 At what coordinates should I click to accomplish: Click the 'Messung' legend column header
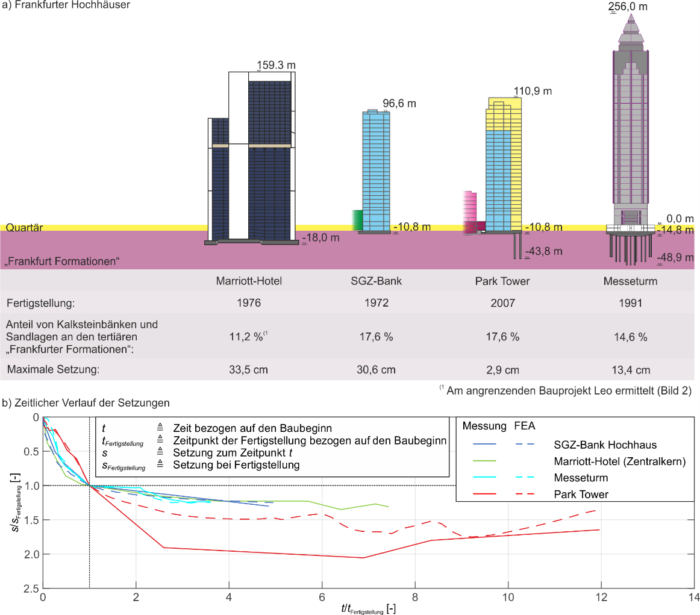[484, 426]
